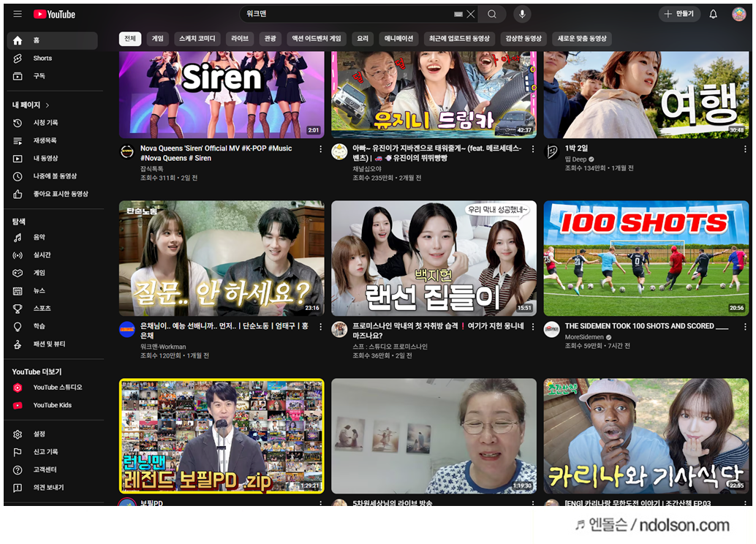Select the 요리 filter chip

pyautogui.click(x=363, y=39)
